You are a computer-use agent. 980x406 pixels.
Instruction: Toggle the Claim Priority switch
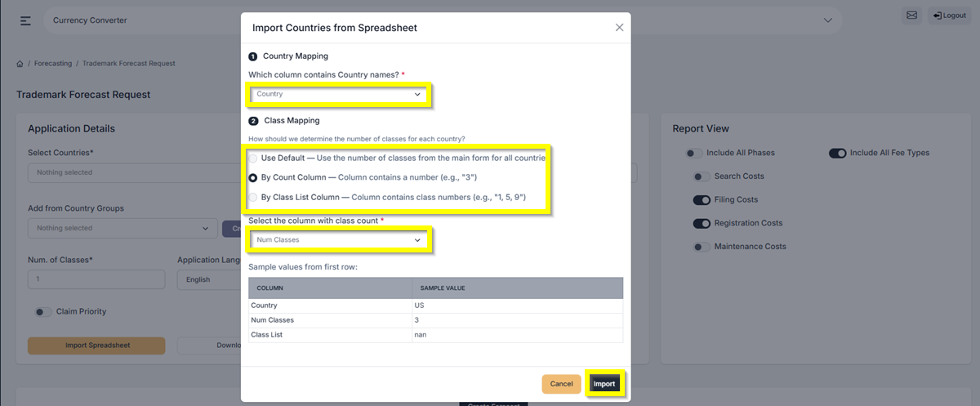43,312
